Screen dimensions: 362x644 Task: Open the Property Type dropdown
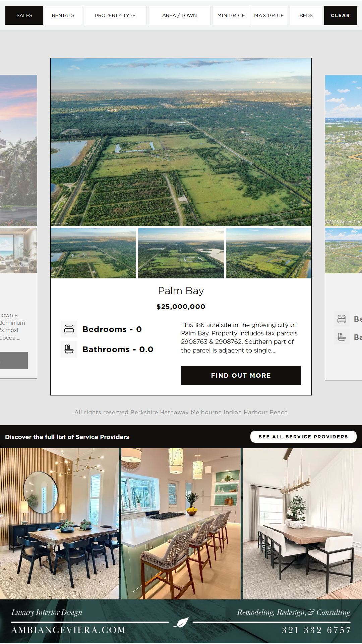point(115,15)
